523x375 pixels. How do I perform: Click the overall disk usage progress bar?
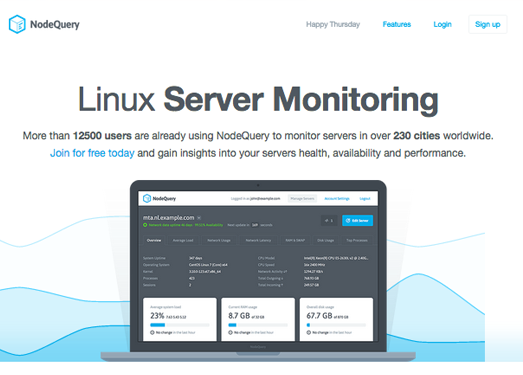(336, 325)
